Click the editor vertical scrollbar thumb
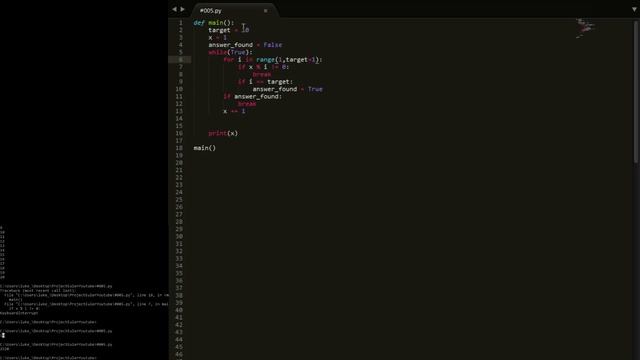This screenshot has height=360, width=640. [636, 92]
